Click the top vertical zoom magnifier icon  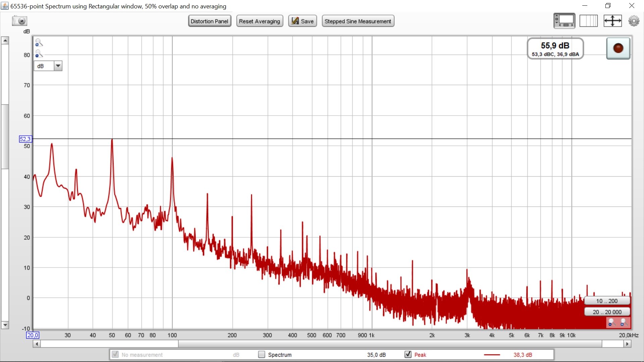pyautogui.click(x=39, y=43)
